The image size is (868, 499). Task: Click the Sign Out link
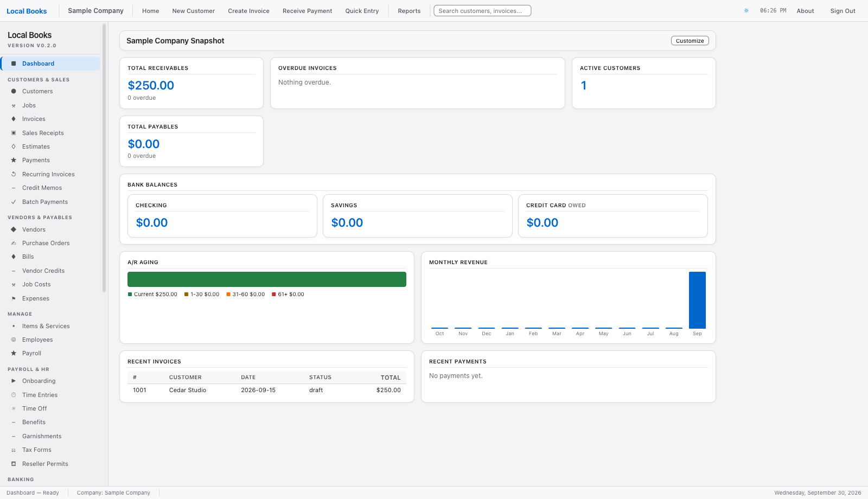(x=843, y=11)
